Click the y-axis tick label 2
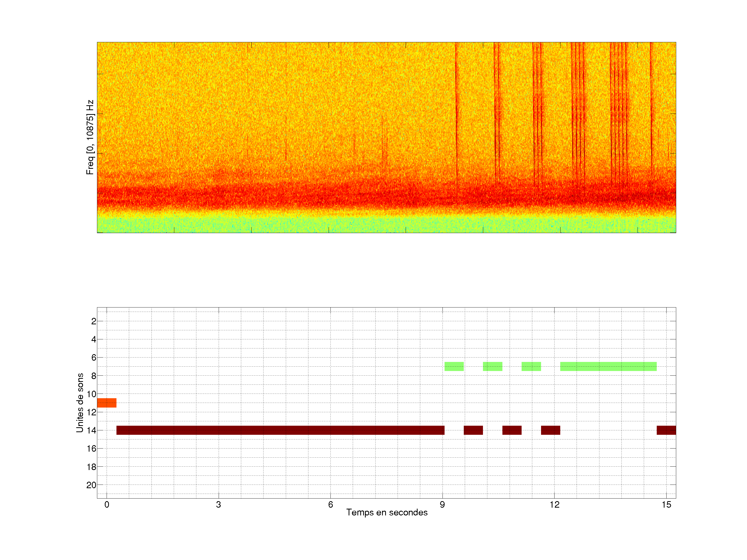747x560 pixels. pyautogui.click(x=94, y=321)
